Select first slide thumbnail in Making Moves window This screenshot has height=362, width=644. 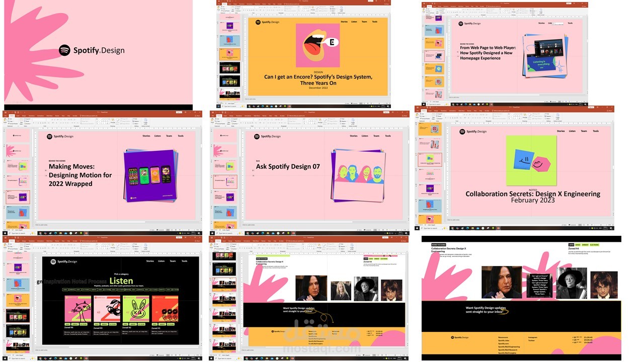(x=18, y=135)
